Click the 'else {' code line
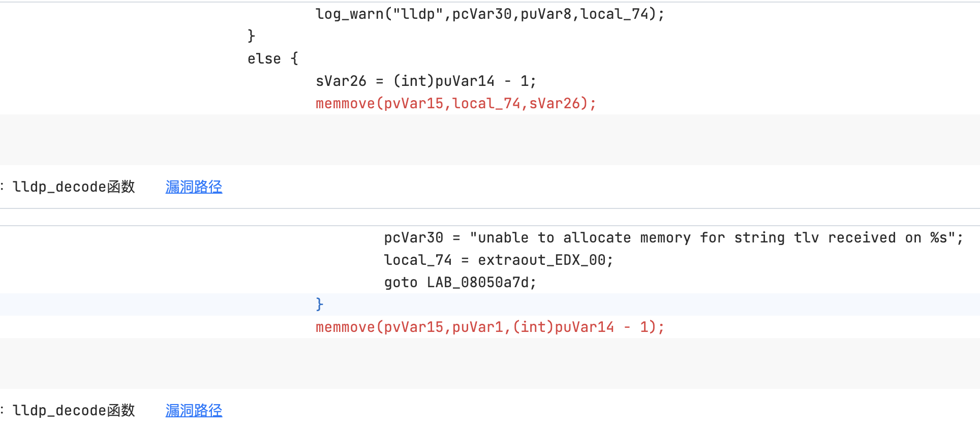980x428 pixels. tap(273, 58)
